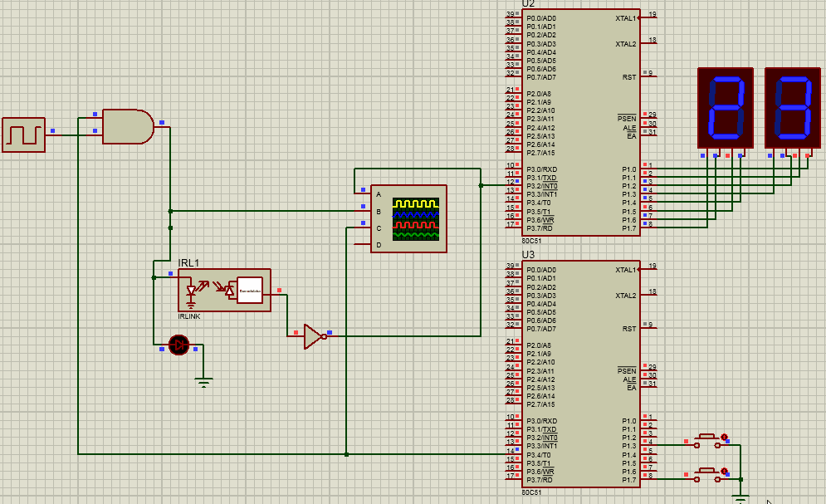Select the AND gate component
This screenshot has height=504, width=826.
tap(128, 126)
